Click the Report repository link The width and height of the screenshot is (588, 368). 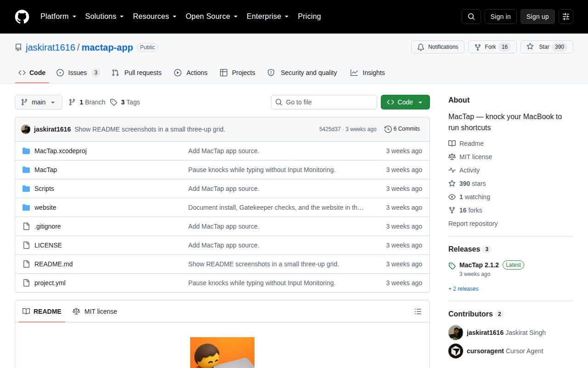(473, 224)
